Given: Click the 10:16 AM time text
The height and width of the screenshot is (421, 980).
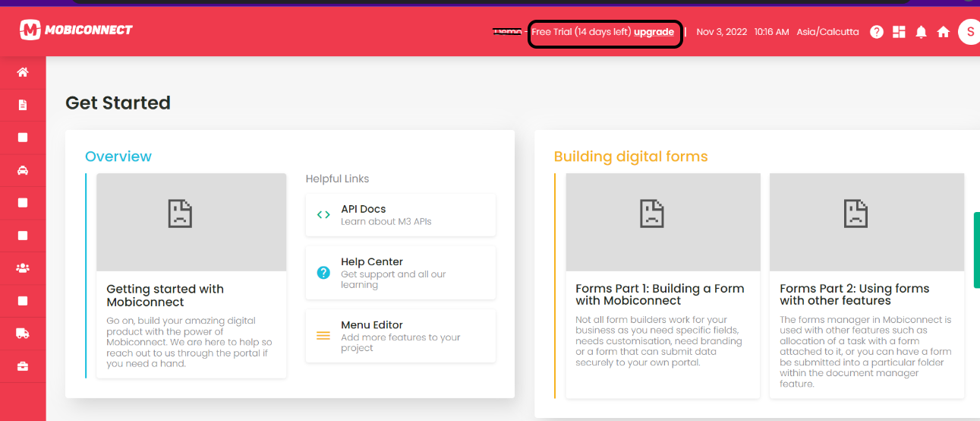Looking at the screenshot, I should (x=772, y=32).
